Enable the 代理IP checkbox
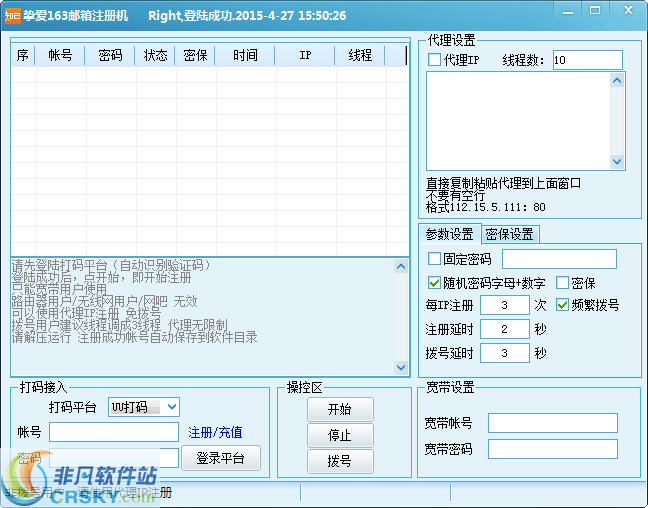This screenshot has width=648, height=508. click(434, 60)
